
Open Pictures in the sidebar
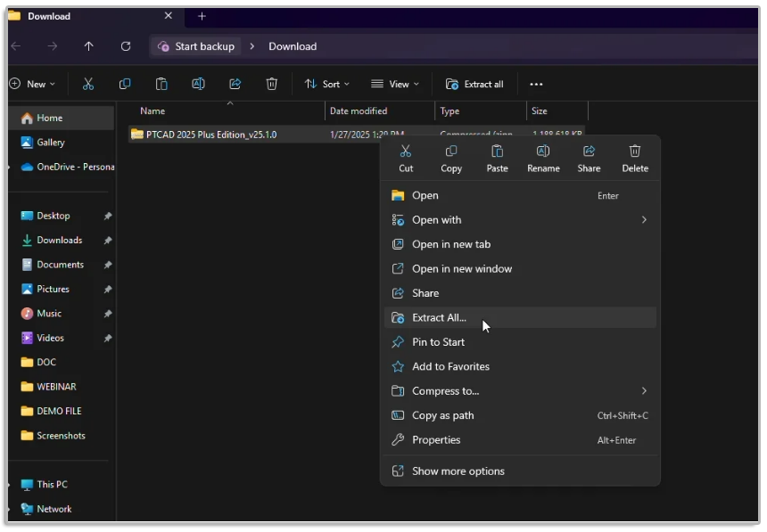(45, 289)
